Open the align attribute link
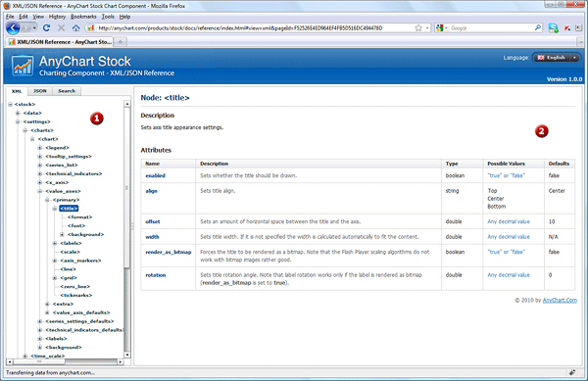This screenshot has width=588, height=381. click(x=152, y=191)
